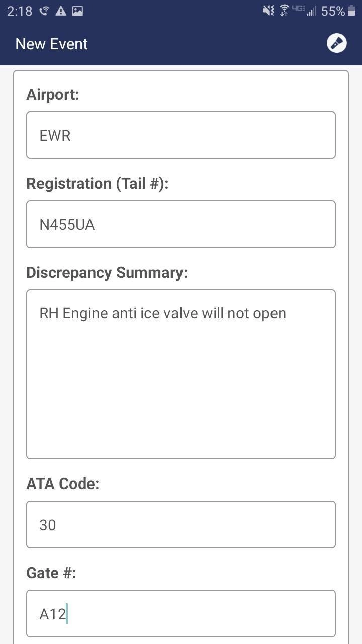Select the ATA Code field showing 30
The image size is (362, 644).
[181, 525]
